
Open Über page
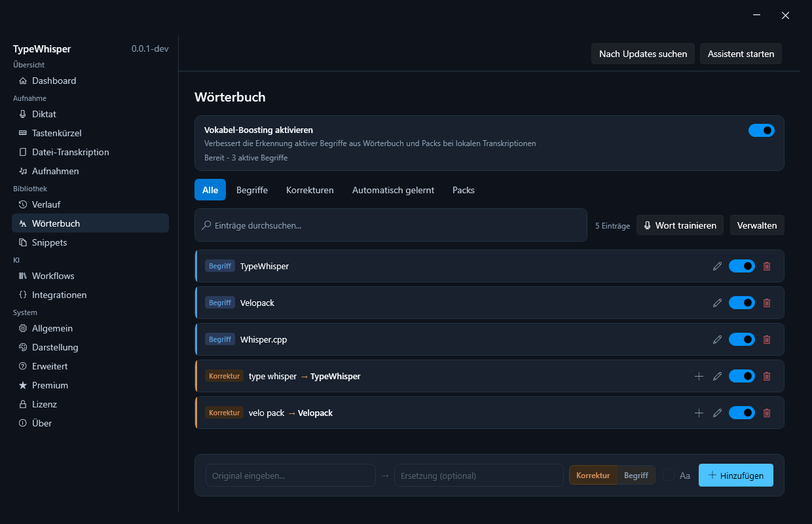coord(90,423)
